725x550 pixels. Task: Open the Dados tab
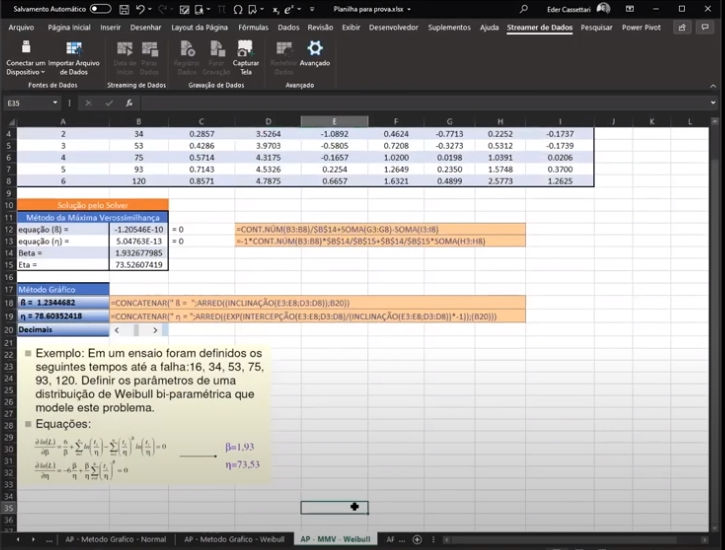289,27
